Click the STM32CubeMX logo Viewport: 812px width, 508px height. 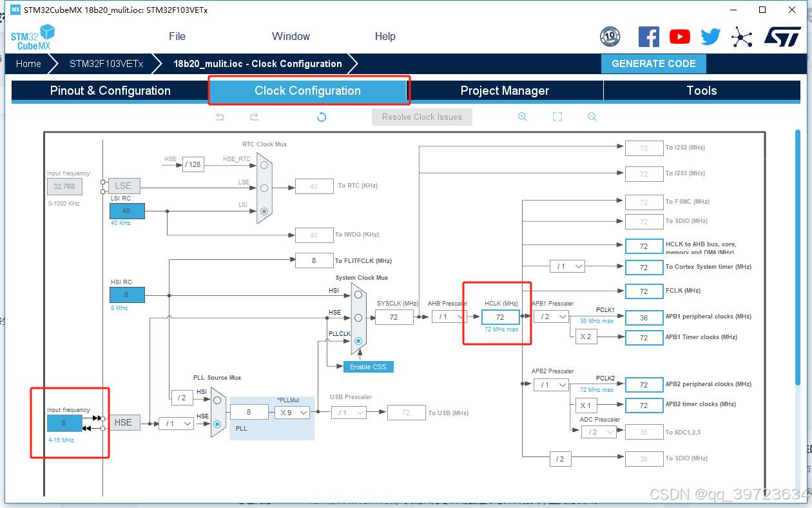pos(33,37)
